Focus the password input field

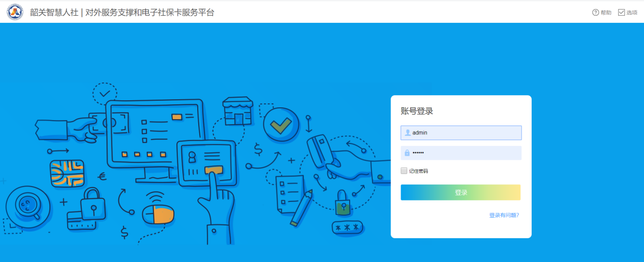(465, 153)
